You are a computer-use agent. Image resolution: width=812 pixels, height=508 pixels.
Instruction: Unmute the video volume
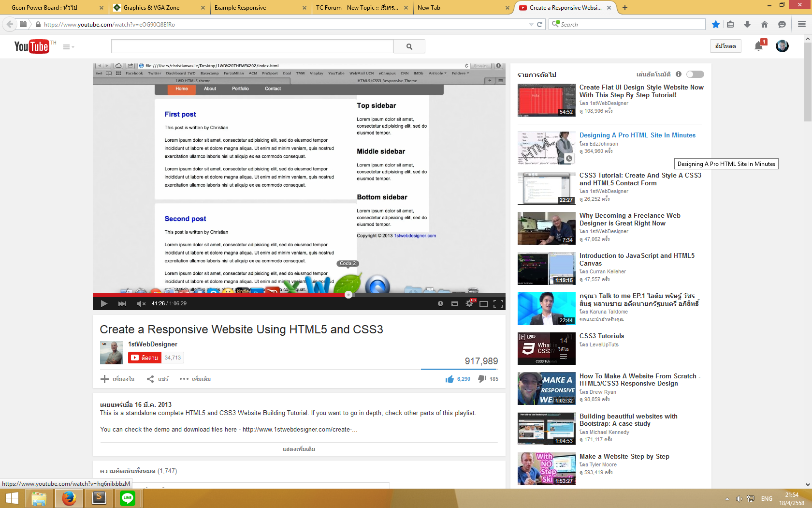coord(141,303)
